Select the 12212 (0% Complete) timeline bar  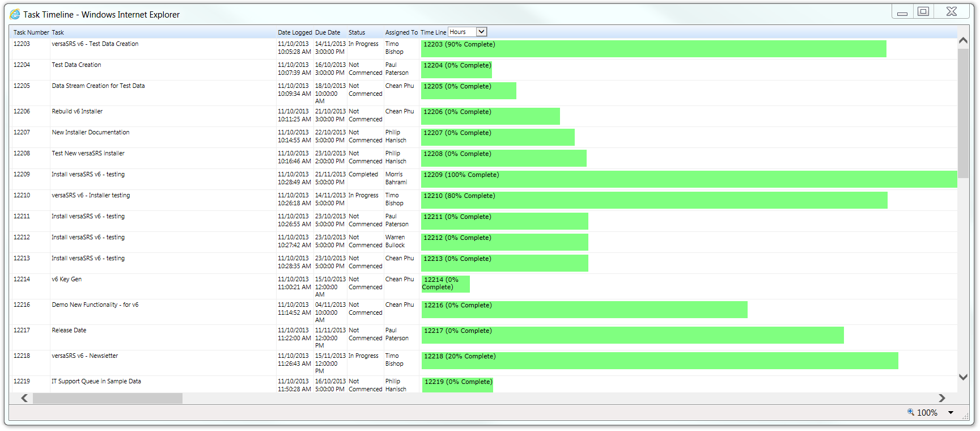pos(504,242)
